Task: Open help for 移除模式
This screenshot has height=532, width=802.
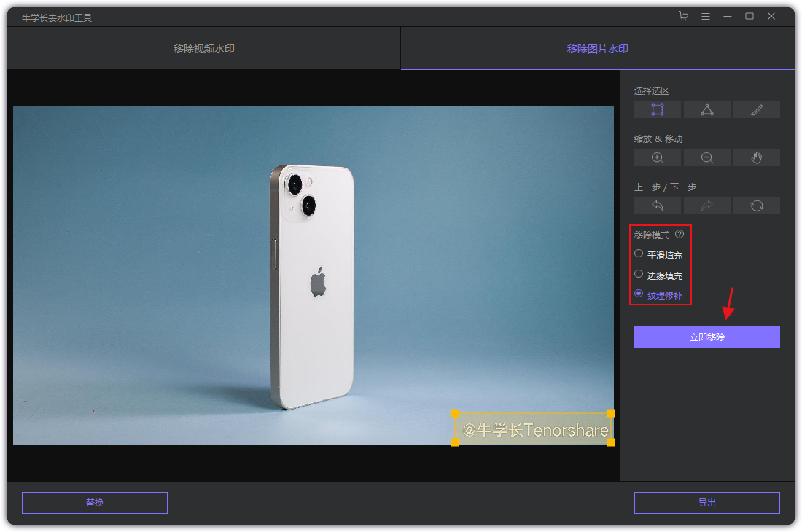Action: click(680, 234)
